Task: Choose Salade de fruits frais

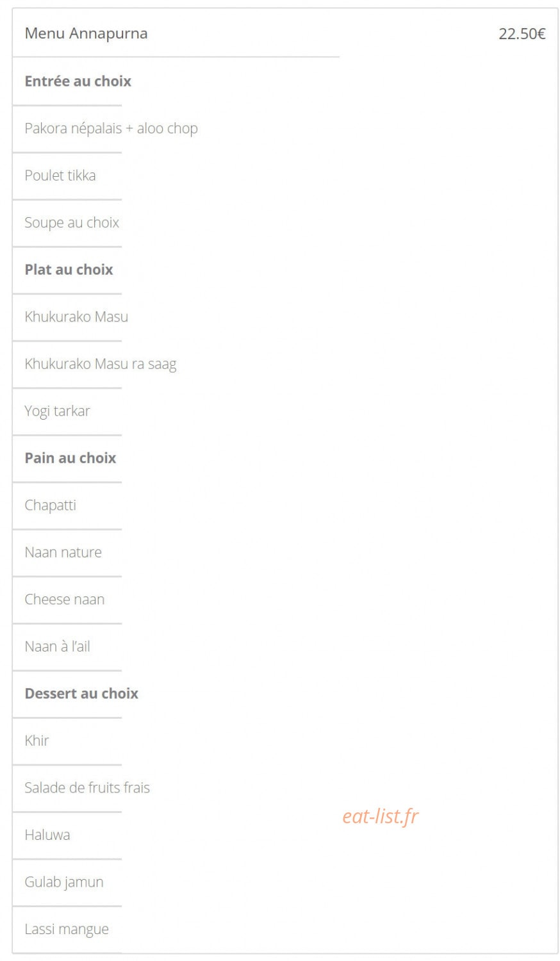Action: 87,787
